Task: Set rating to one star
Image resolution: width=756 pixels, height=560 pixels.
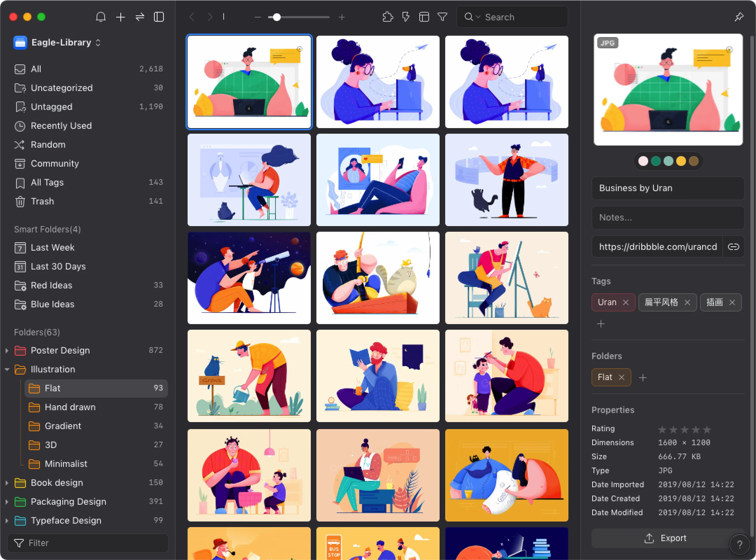Action: pos(662,429)
